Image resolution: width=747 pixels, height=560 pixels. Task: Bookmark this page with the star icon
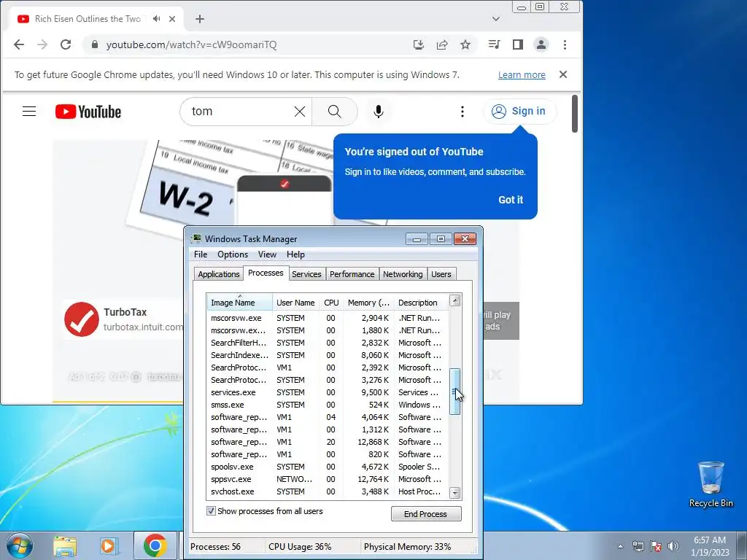pyautogui.click(x=465, y=44)
